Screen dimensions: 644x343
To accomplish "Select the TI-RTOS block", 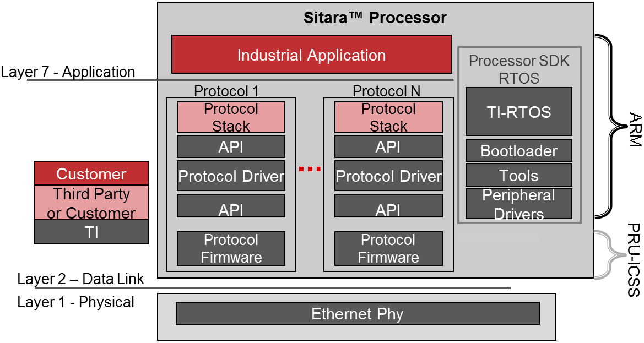I will tap(519, 112).
